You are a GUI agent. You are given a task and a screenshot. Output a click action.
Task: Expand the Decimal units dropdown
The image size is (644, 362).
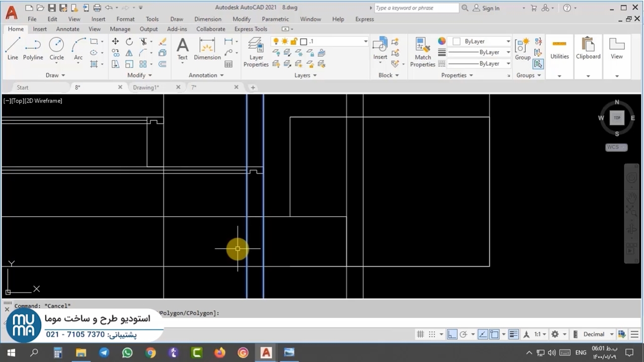[x=612, y=334]
